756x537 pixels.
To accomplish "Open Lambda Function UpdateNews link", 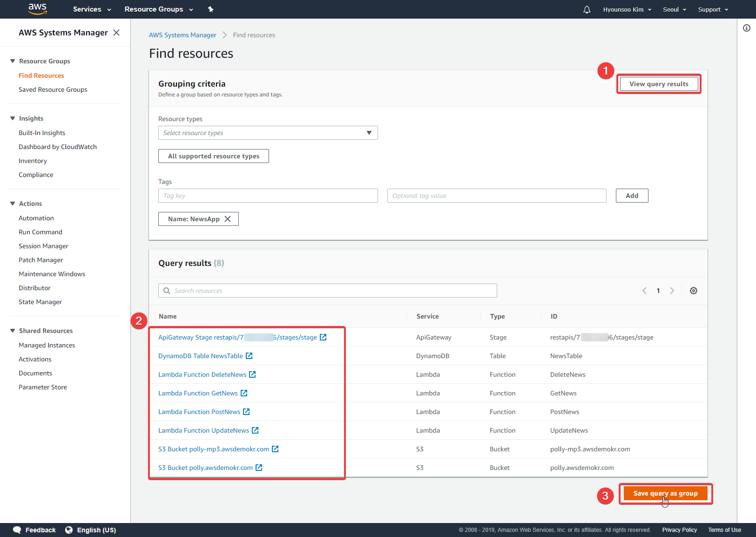I will pyautogui.click(x=203, y=430).
